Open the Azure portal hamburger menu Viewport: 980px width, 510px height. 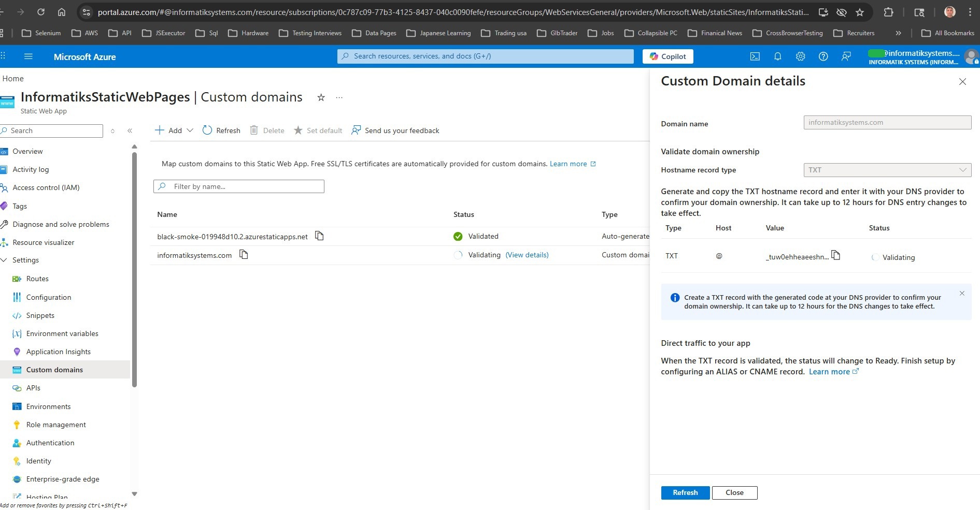[x=29, y=56]
